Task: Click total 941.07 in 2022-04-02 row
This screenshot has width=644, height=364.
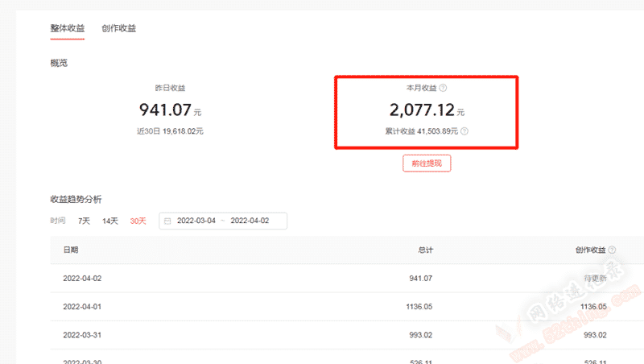Action: 420,278
